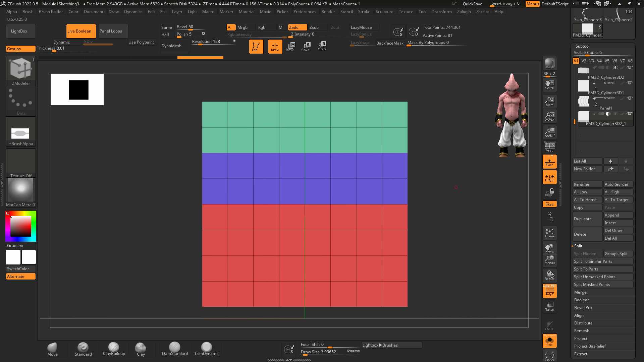
Task: Expand the Boolean section
Action: (582, 300)
